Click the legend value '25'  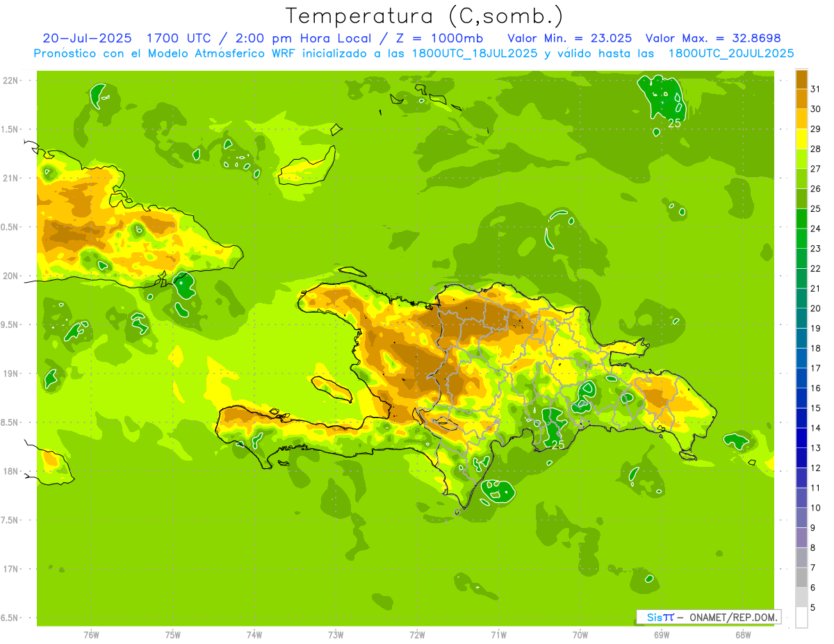[x=816, y=208]
